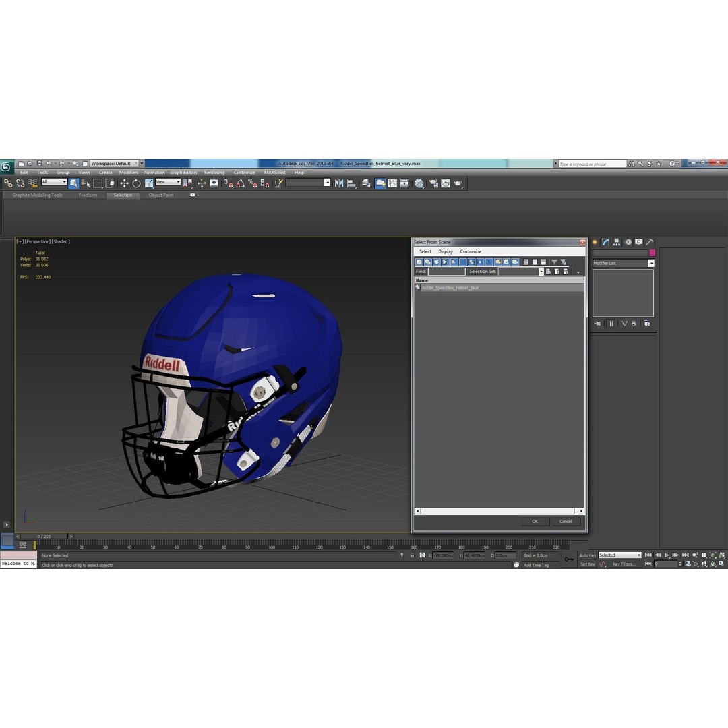Click the Unlink Selection tool
This screenshot has width=728, height=728.
coord(20,183)
